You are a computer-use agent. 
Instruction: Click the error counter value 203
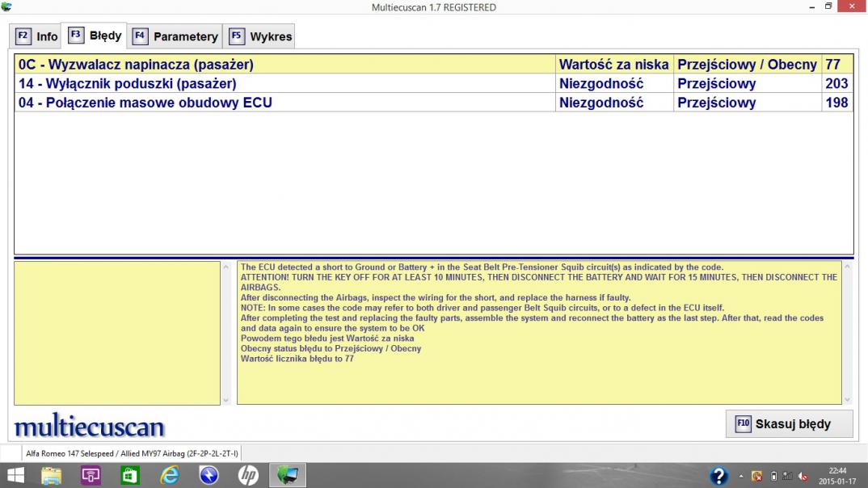click(x=836, y=83)
